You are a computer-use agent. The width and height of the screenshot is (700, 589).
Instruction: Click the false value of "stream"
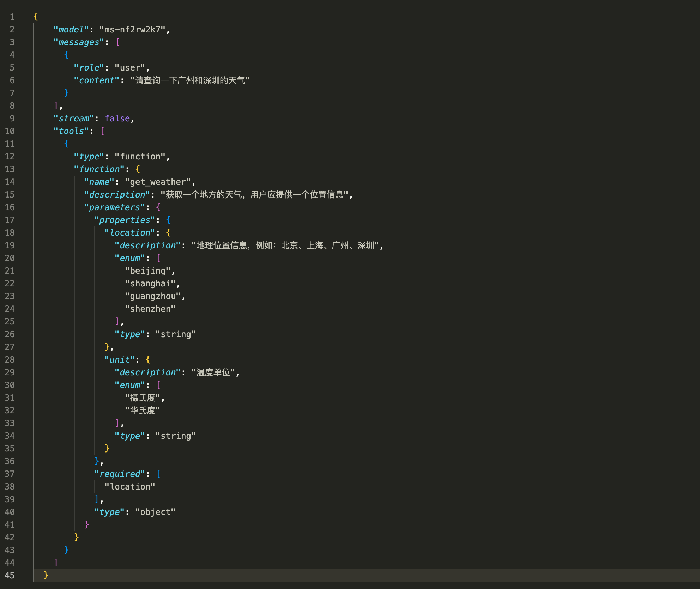point(117,119)
